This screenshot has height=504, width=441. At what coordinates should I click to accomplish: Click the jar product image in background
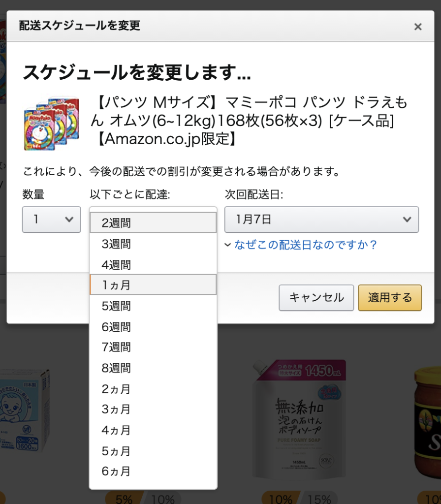pos(428,422)
